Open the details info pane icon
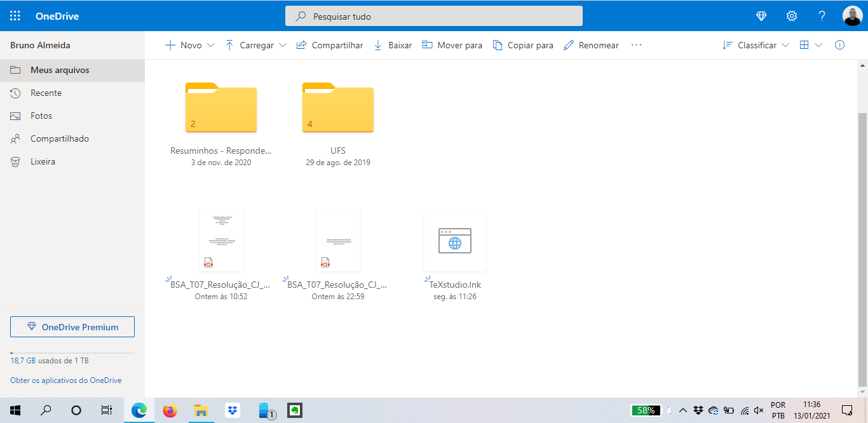Image resolution: width=868 pixels, height=423 pixels. (x=839, y=45)
